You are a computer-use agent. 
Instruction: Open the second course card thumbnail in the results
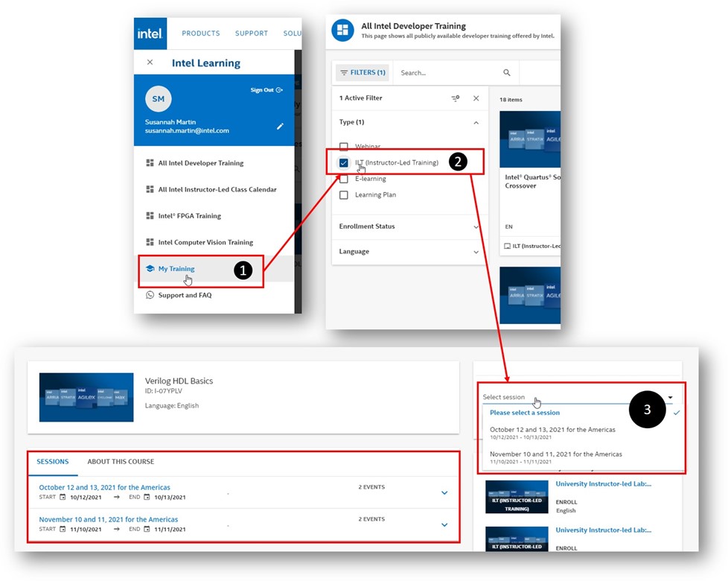(x=530, y=296)
